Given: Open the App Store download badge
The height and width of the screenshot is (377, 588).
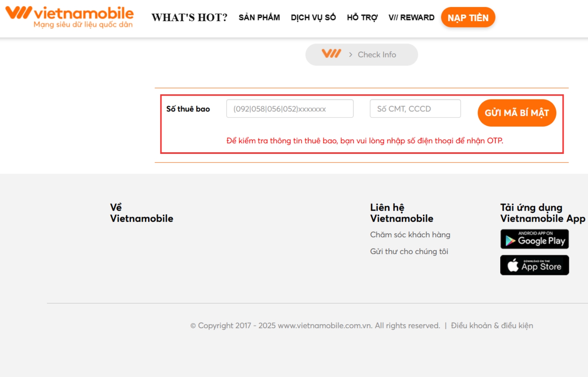Looking at the screenshot, I should (x=534, y=265).
